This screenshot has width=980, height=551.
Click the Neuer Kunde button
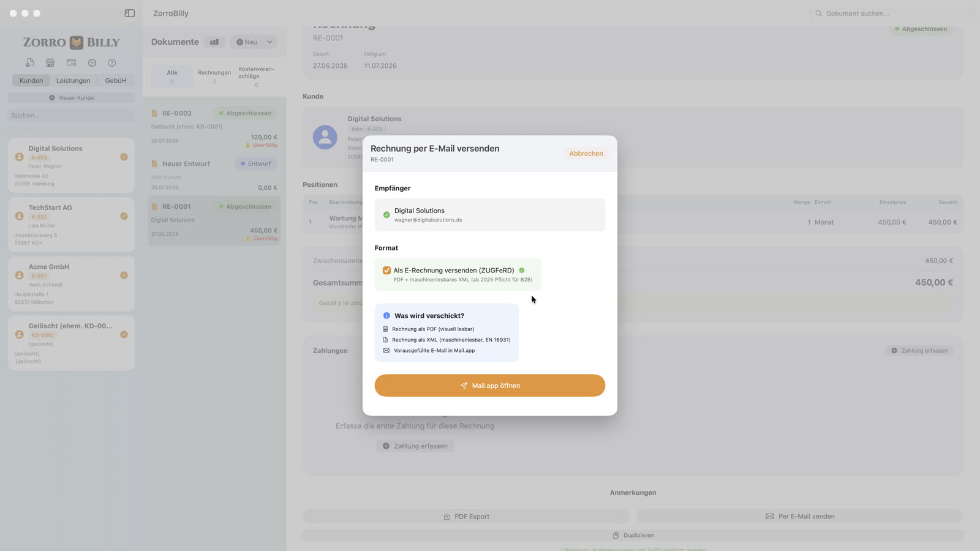71,98
